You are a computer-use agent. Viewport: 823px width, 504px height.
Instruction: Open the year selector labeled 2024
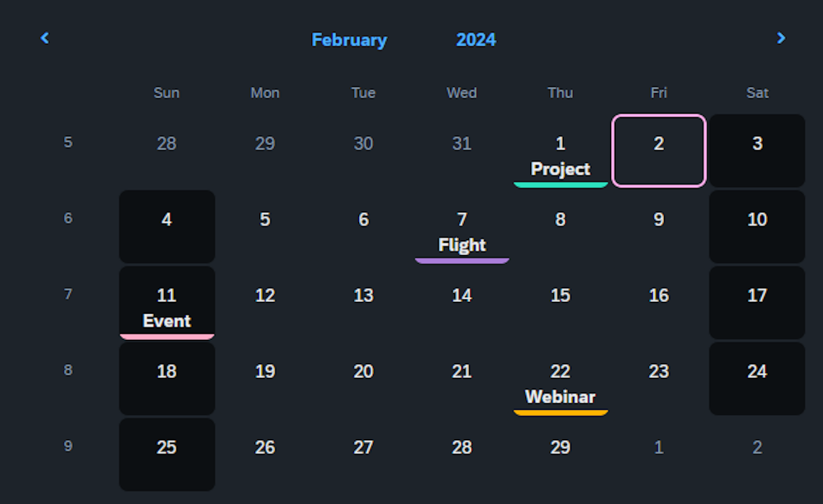tap(475, 40)
